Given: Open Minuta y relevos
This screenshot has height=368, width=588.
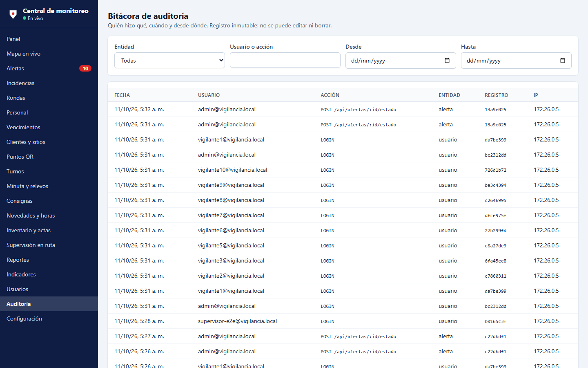Looking at the screenshot, I should 49,186.
